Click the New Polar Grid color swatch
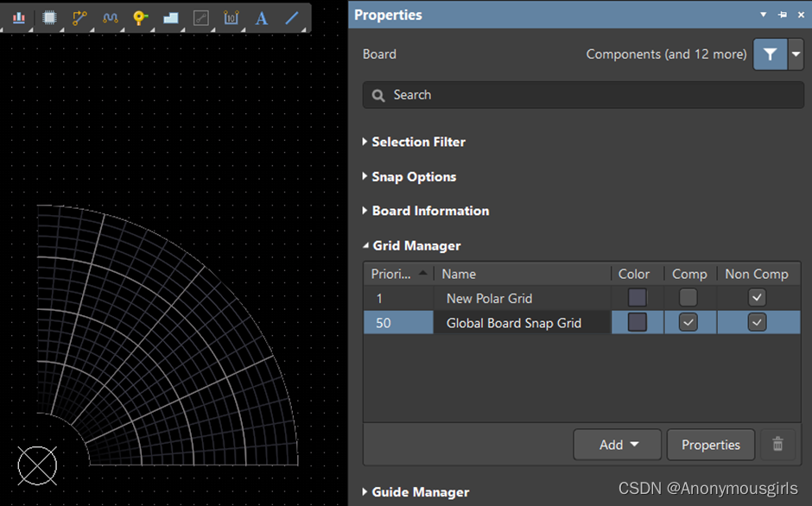 [638, 298]
